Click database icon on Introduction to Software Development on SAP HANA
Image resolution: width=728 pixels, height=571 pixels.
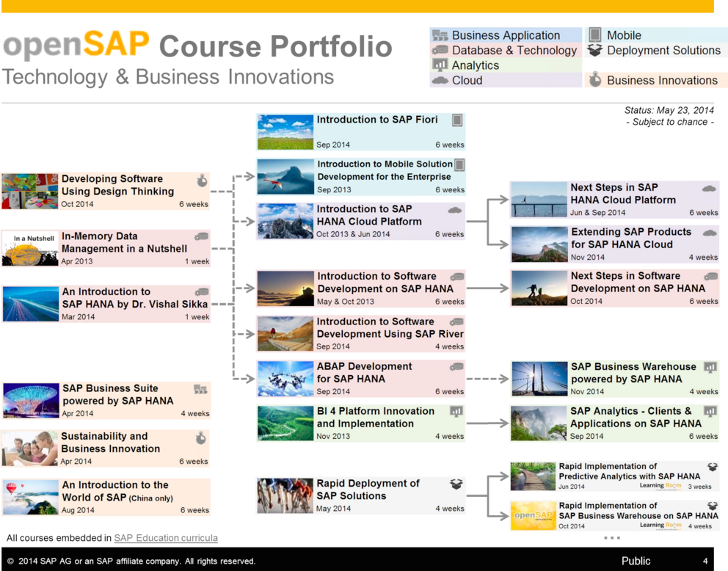[x=457, y=277]
